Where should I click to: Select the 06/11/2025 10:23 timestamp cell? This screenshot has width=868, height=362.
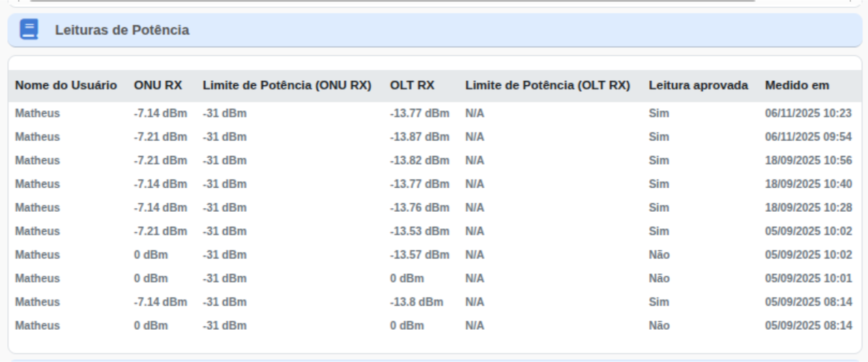click(808, 113)
